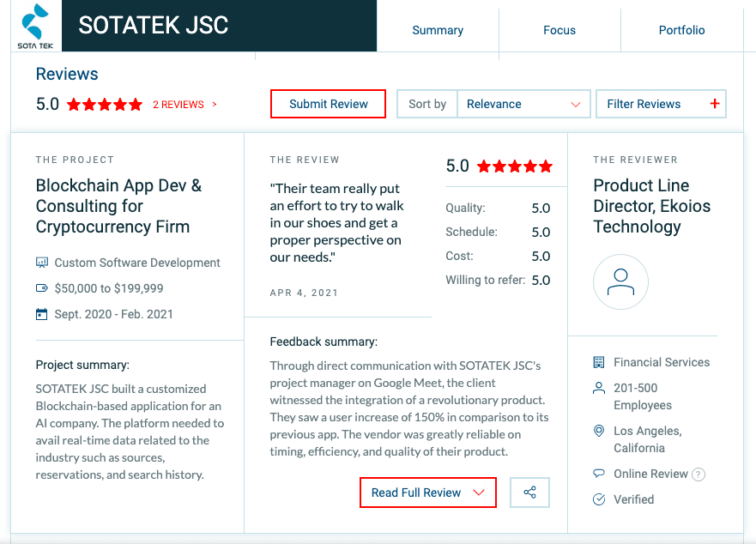
Task: Switch to the Focus tab
Action: click(x=559, y=29)
